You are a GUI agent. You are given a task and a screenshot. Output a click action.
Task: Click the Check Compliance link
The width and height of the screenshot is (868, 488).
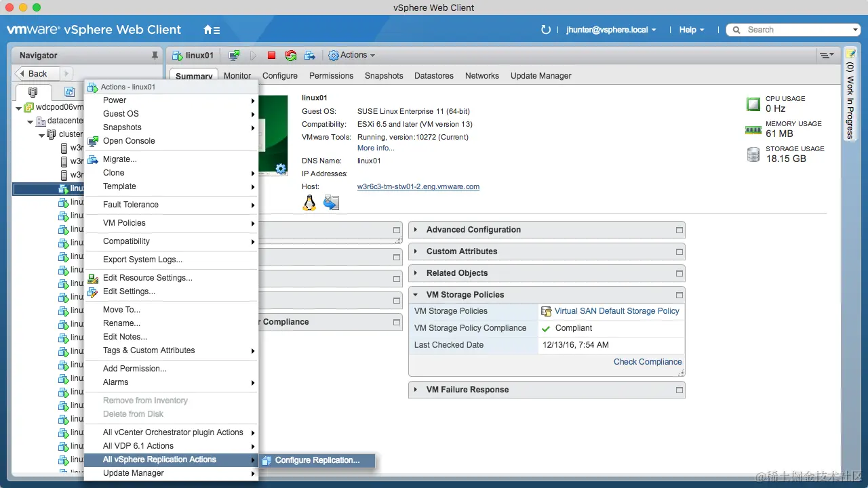pos(647,362)
